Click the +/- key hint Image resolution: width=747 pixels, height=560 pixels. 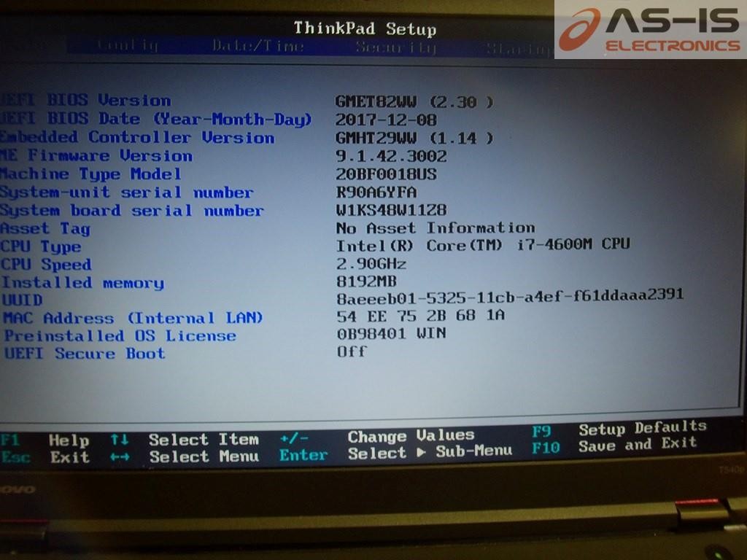pyautogui.click(x=294, y=438)
